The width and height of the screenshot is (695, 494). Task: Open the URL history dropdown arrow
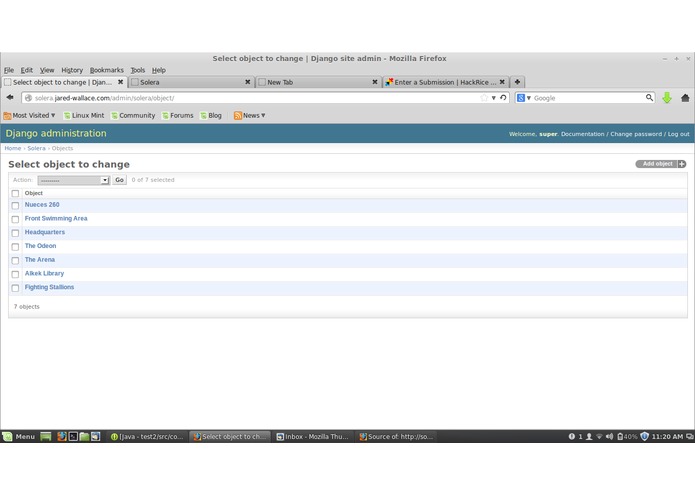pyautogui.click(x=493, y=98)
